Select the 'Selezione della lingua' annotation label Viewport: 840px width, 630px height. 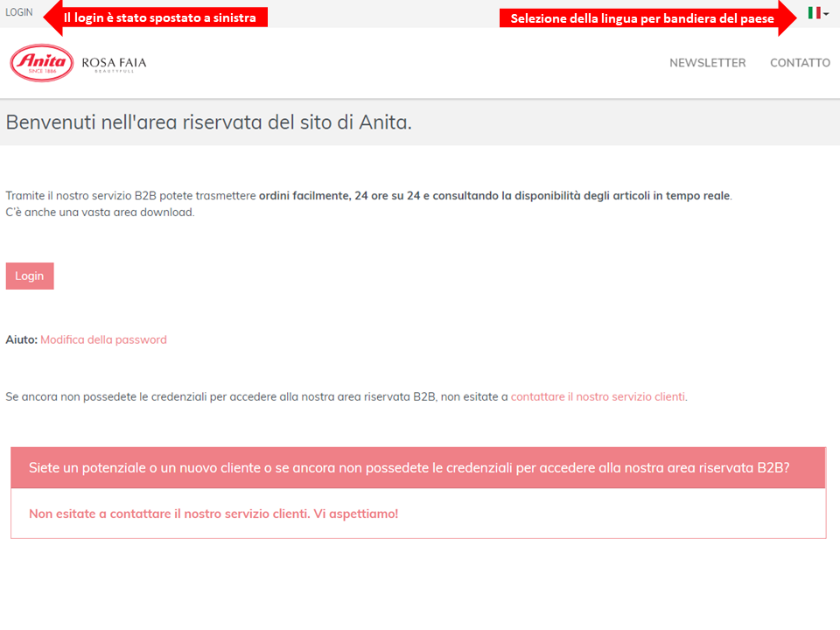tap(641, 18)
